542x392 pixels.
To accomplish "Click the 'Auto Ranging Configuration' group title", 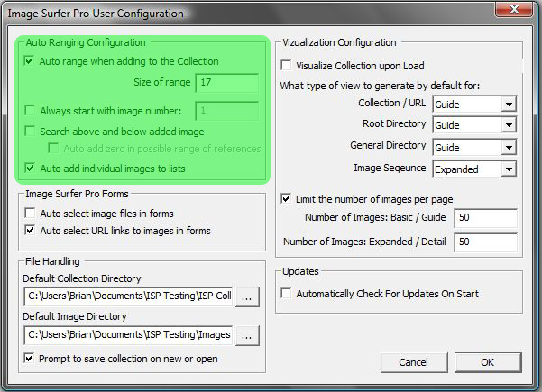I will click(86, 42).
